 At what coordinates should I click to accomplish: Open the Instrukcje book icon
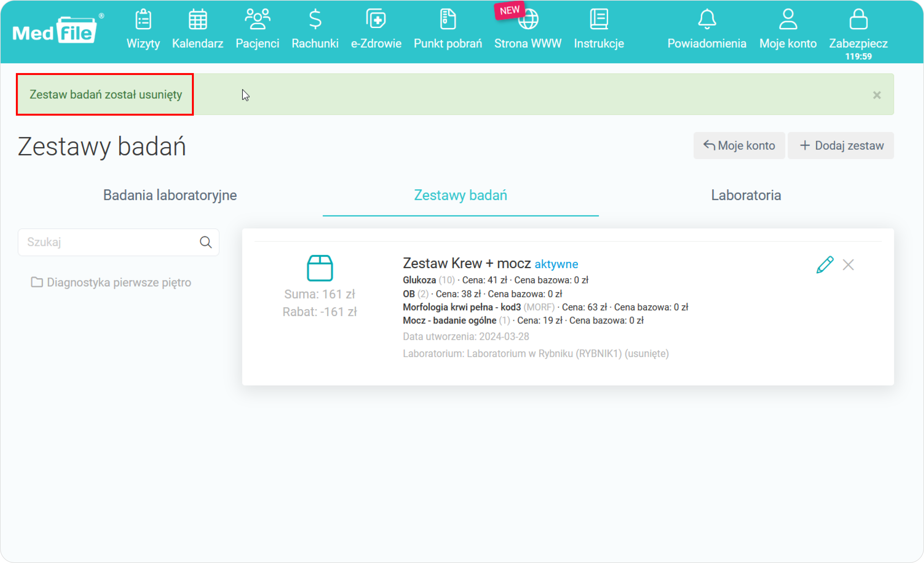click(599, 19)
